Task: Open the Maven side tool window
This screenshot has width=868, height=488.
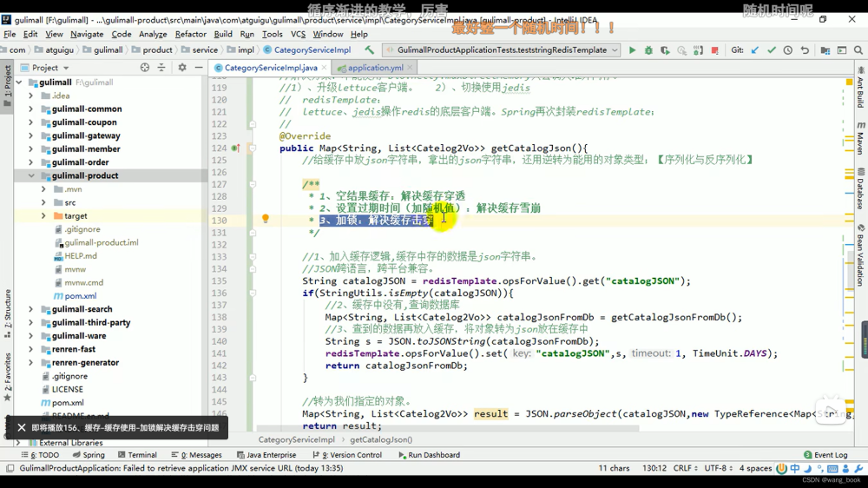Action: click(x=861, y=138)
